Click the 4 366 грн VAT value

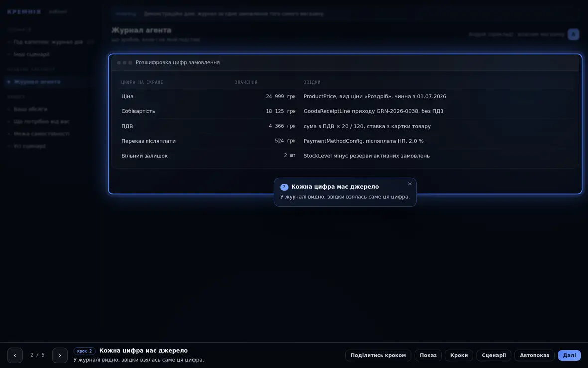282,126
